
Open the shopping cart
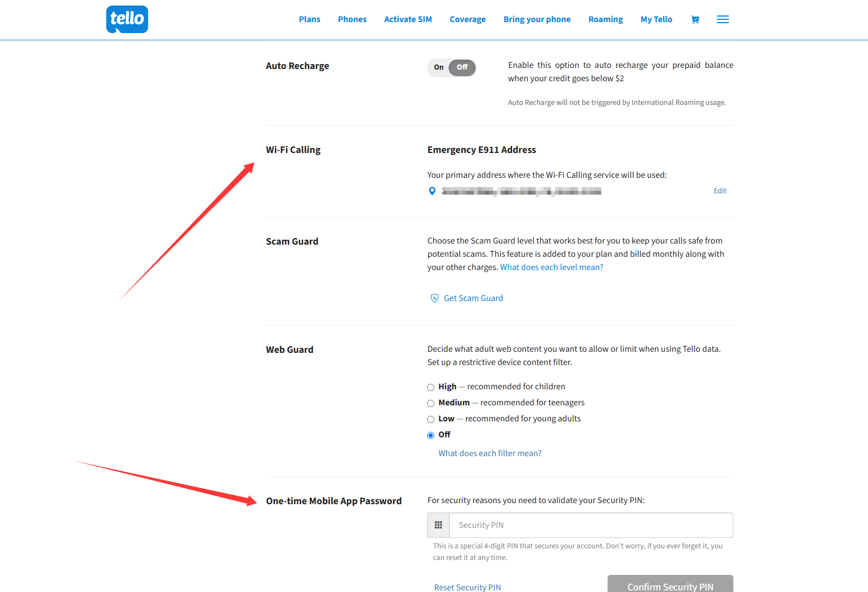695,20
